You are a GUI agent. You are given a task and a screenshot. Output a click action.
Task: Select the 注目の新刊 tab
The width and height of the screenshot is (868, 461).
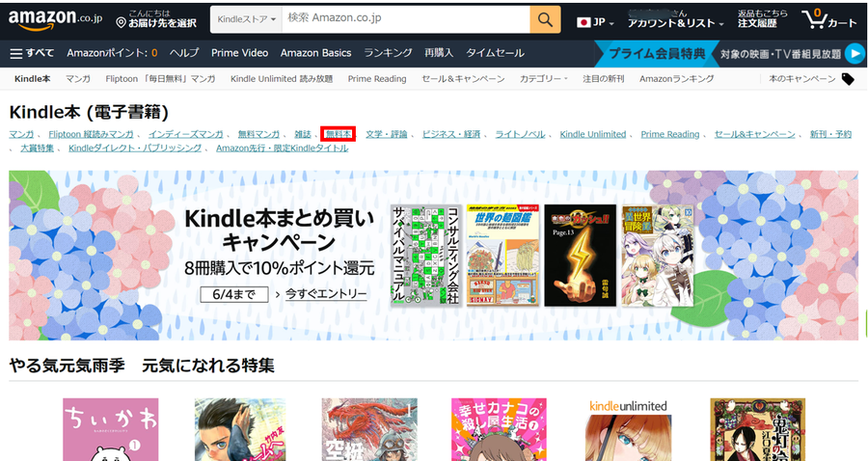click(604, 79)
